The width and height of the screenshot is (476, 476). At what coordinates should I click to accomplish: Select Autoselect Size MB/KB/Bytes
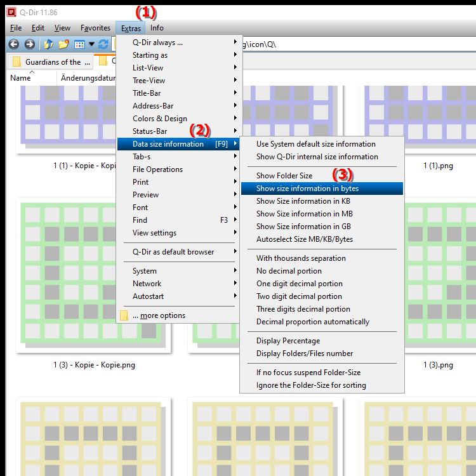coord(322,239)
